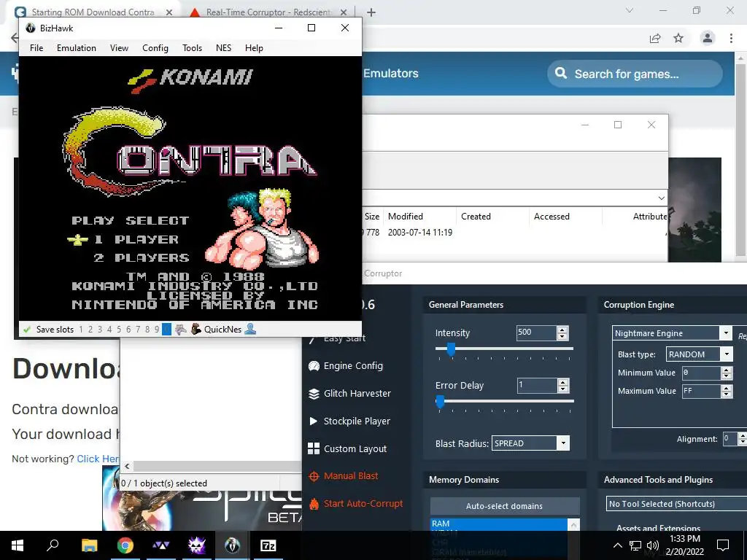This screenshot has width=747, height=560.
Task: Click the Manual Blast crosshair icon
Action: tap(314, 476)
